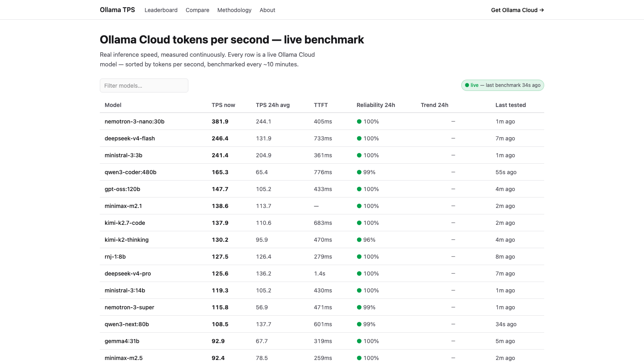The image size is (644, 362).
Task: Go to the Methodology page
Action: [x=234, y=10]
